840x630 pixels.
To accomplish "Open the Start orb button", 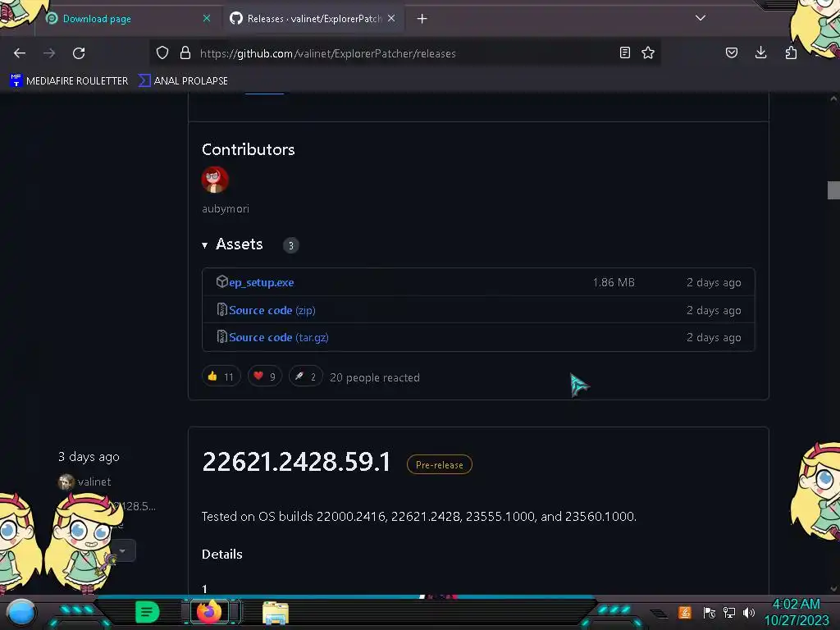I will tap(21, 613).
